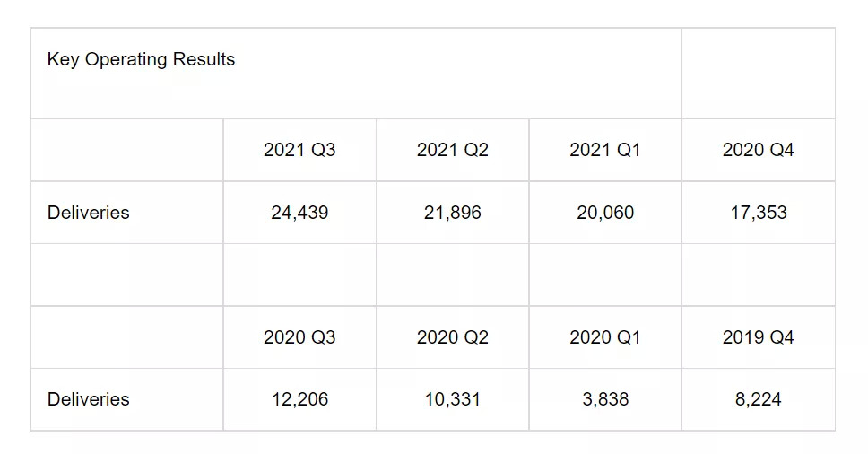Select the cell showing 20,060
Screen dimensions: 868x454
coord(605,213)
